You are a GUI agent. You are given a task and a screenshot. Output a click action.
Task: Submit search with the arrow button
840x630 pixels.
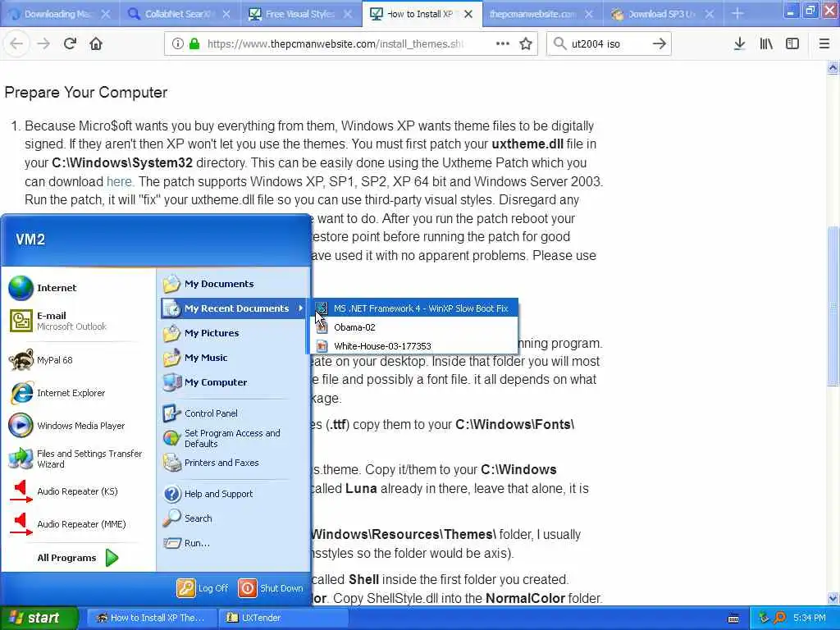659,43
